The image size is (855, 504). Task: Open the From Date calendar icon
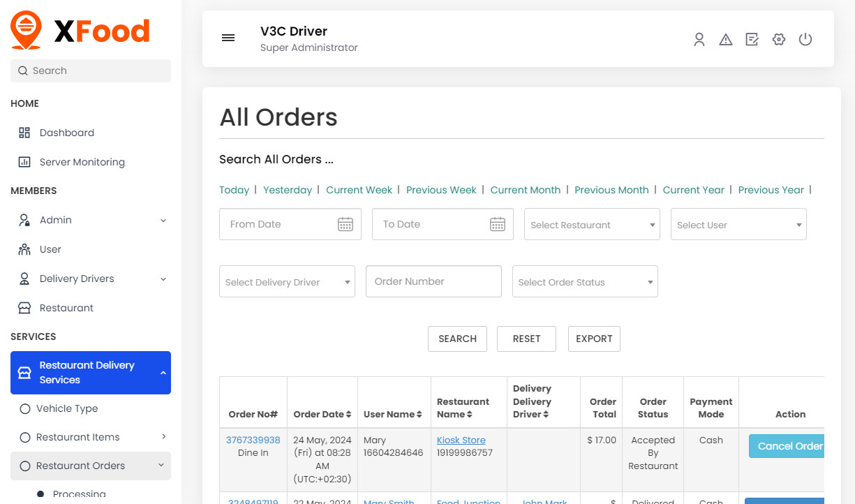coord(345,223)
